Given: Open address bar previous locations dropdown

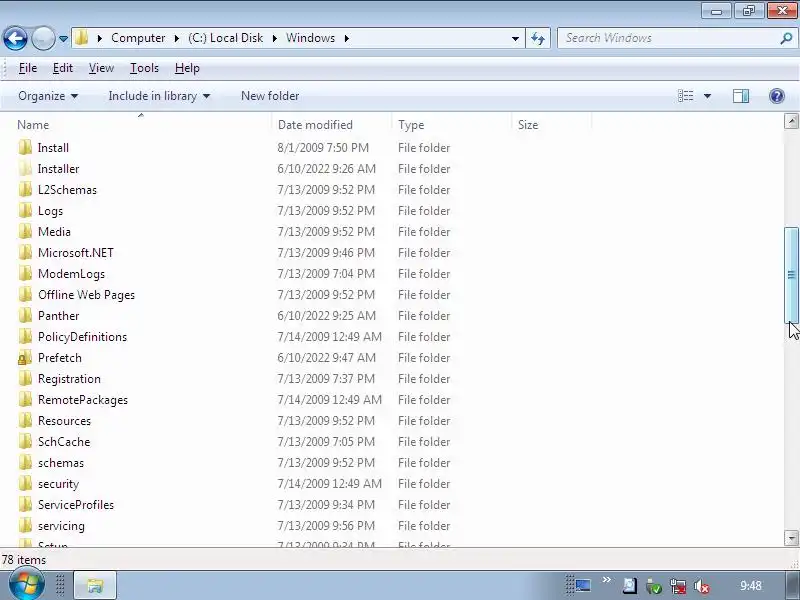Looking at the screenshot, I should (x=515, y=38).
